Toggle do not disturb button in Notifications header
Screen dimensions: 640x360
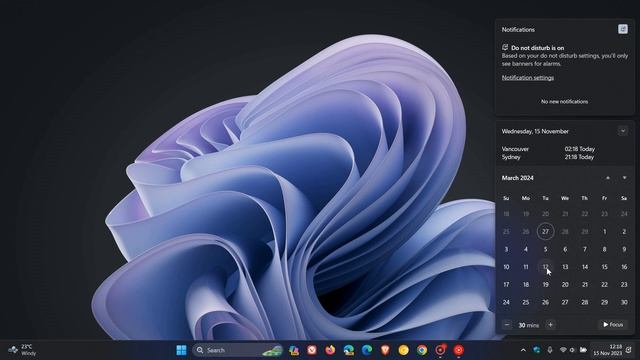pyautogui.click(x=623, y=29)
